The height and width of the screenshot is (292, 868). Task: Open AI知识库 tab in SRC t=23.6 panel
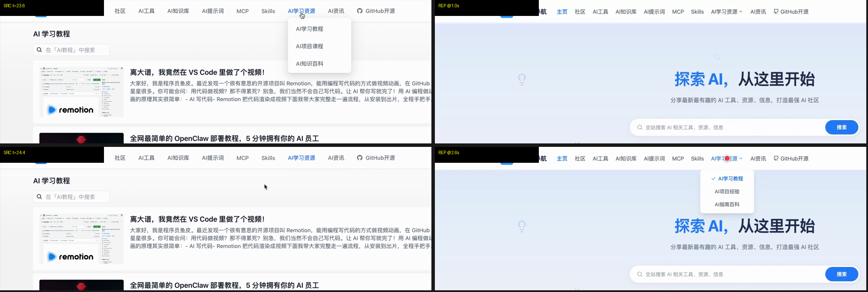[x=179, y=11]
